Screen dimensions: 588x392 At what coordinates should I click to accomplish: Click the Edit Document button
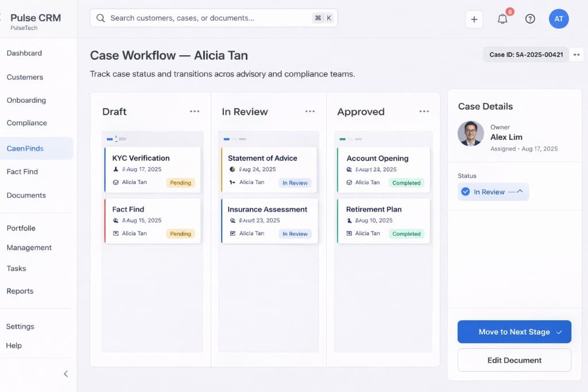coord(514,360)
